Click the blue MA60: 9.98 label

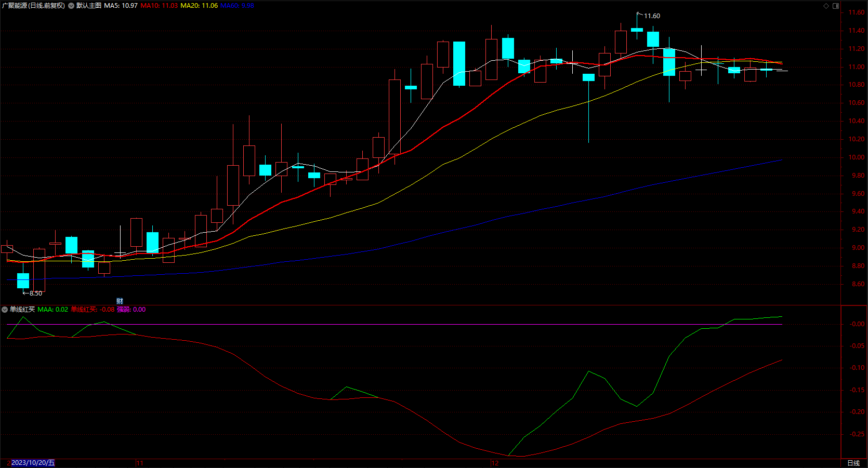[237, 6]
